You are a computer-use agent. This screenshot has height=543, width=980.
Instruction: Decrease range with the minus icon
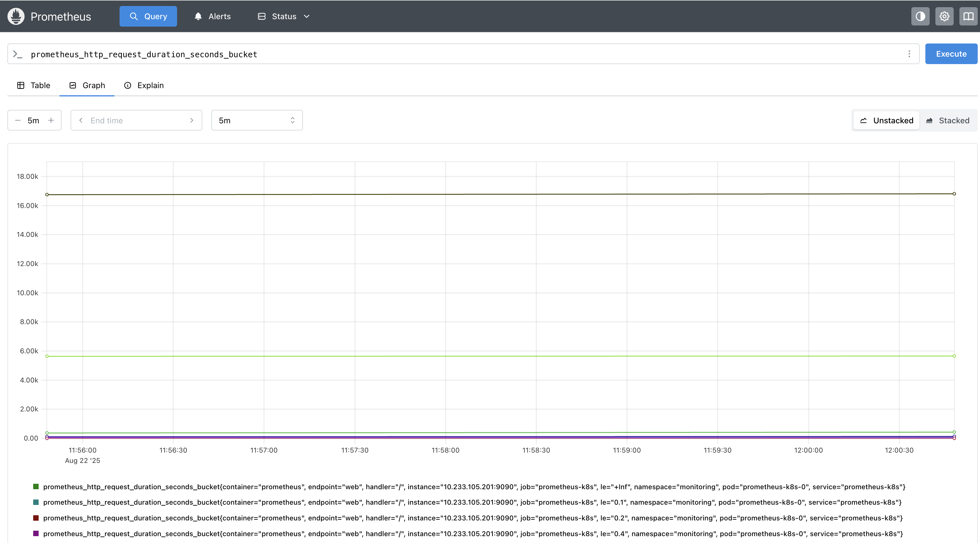pyautogui.click(x=17, y=120)
